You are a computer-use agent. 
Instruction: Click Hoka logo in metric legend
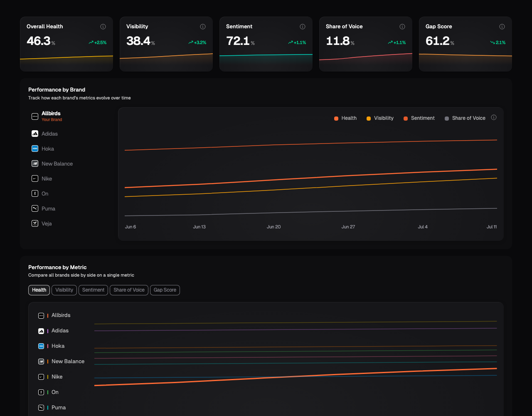pos(41,346)
